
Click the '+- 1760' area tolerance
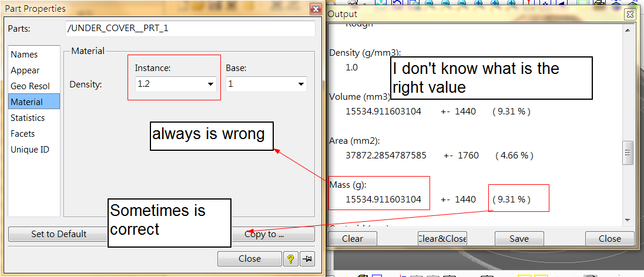click(x=461, y=156)
